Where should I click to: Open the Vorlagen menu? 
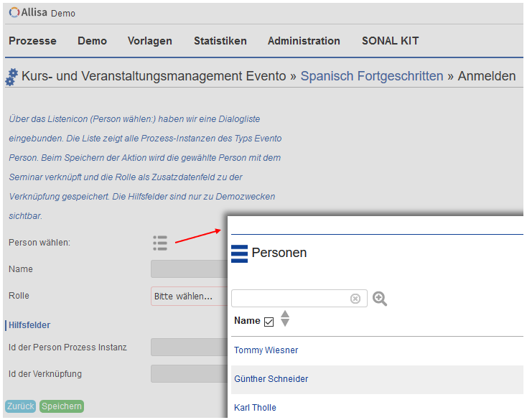150,41
